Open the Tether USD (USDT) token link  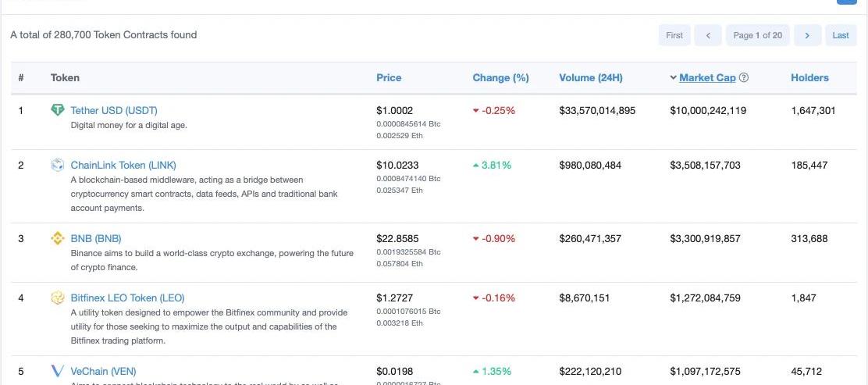(114, 110)
